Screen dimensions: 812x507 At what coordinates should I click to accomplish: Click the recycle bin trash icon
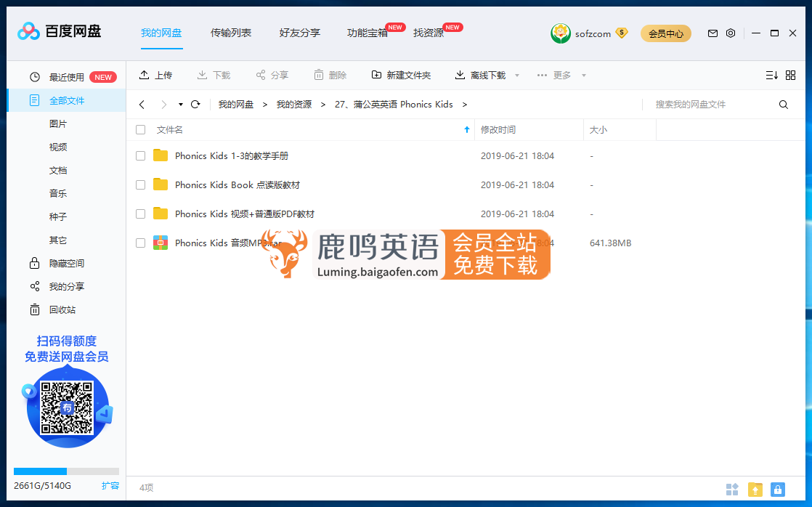coord(35,309)
